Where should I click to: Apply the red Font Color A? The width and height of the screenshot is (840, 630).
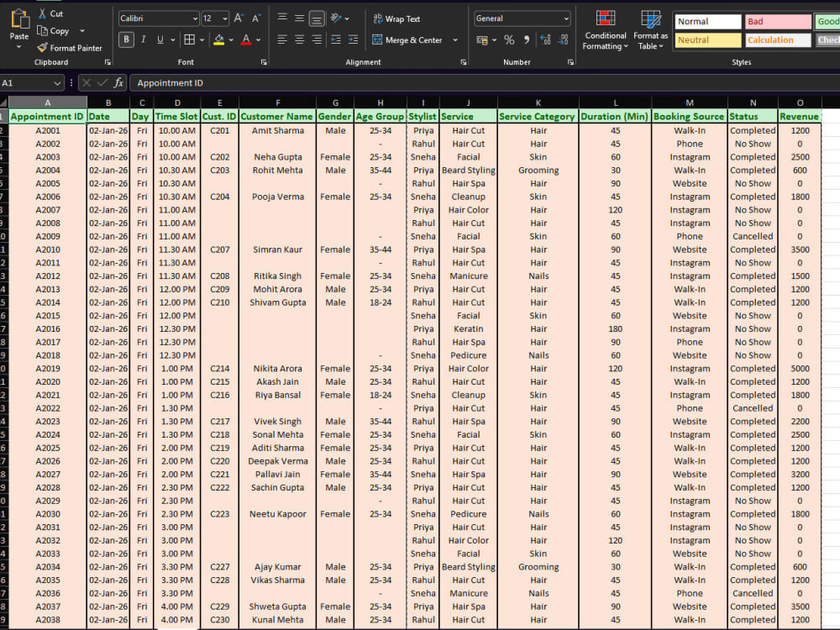click(246, 39)
